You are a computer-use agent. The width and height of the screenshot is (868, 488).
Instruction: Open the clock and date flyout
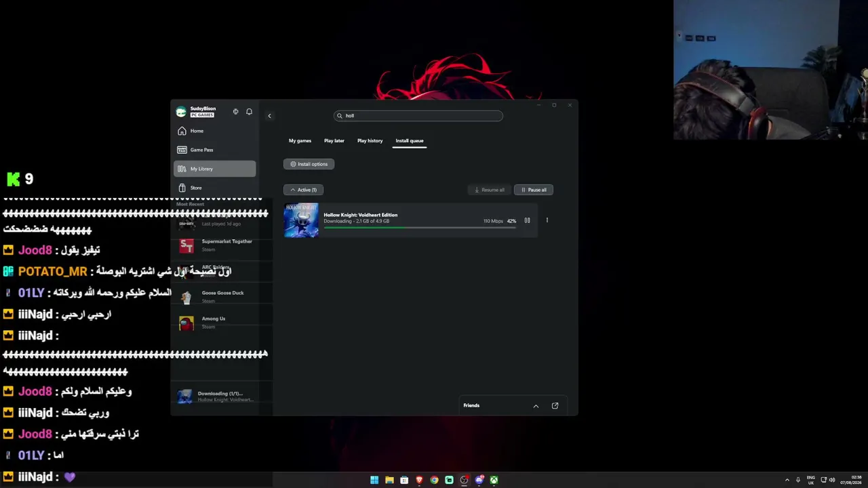point(850,480)
